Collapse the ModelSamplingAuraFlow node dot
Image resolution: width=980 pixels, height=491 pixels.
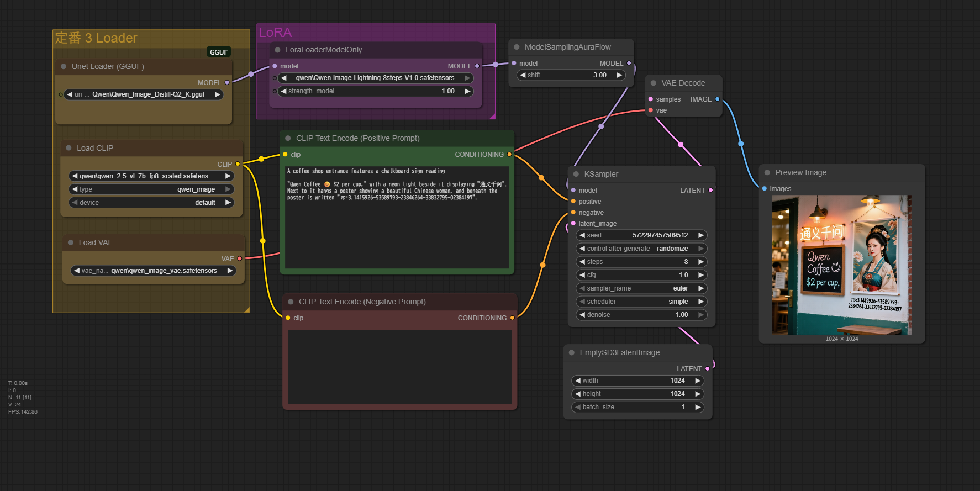tap(517, 47)
